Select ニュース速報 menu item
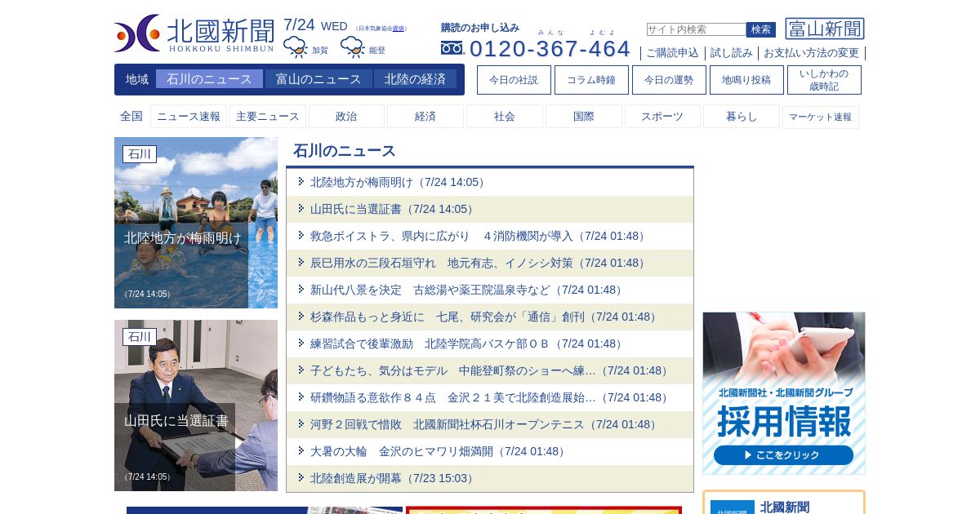980x514 pixels. (x=189, y=117)
